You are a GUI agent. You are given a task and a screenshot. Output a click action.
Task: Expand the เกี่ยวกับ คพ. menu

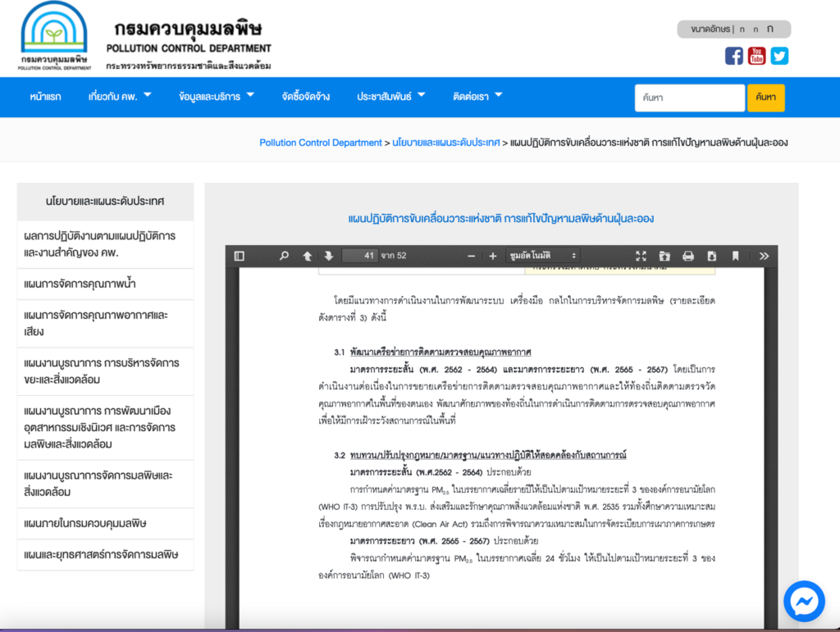(x=120, y=97)
